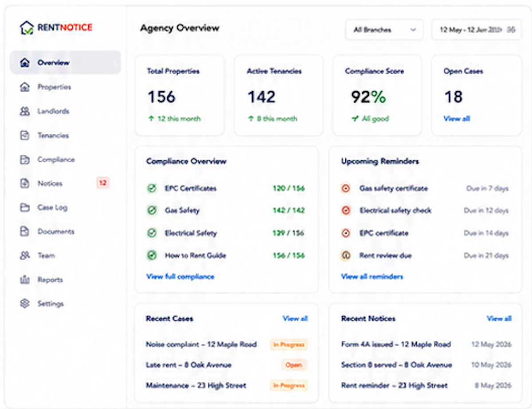Click the Reports bar chart icon
Image resolution: width=532 pixels, height=409 pixels.
click(25, 280)
